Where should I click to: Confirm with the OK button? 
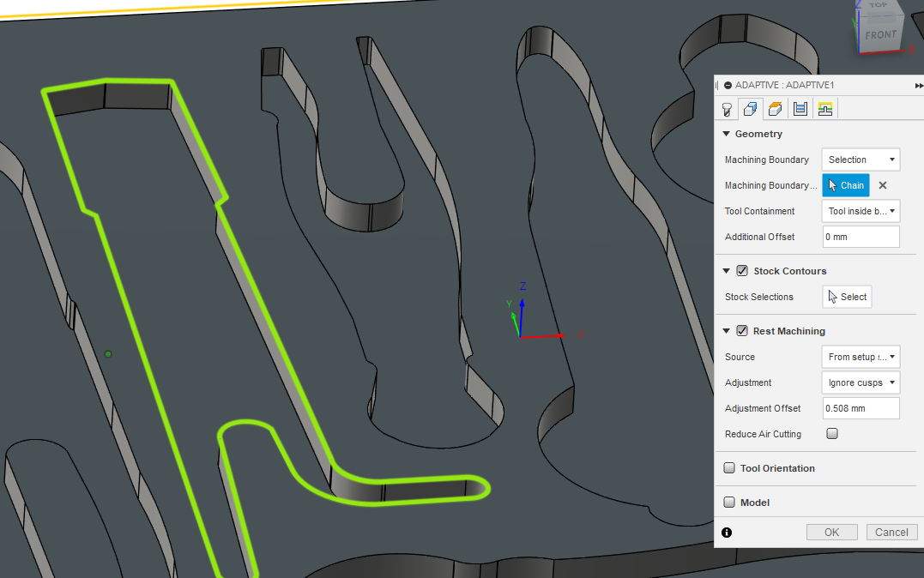coord(831,532)
